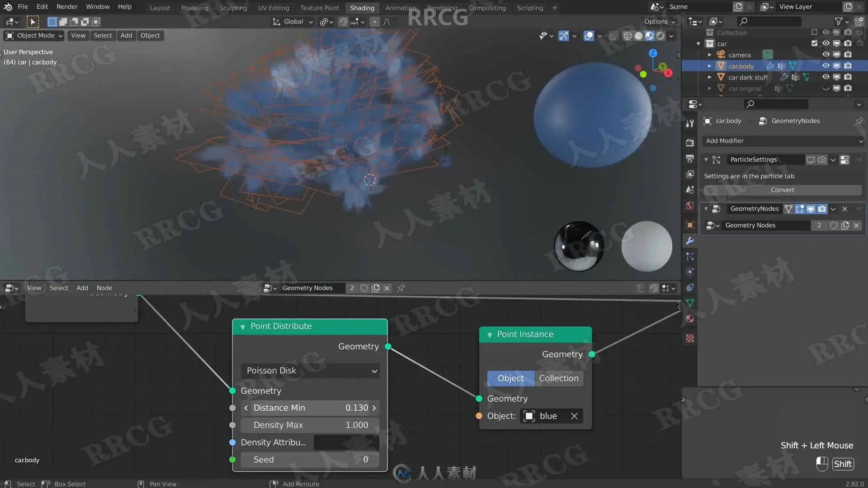868x488 pixels.
Task: Open the Particle properties tab icon
Action: (690, 257)
